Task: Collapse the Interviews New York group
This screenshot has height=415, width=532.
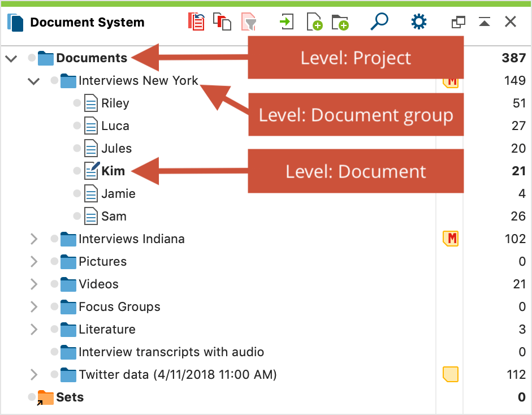Action: [33, 81]
